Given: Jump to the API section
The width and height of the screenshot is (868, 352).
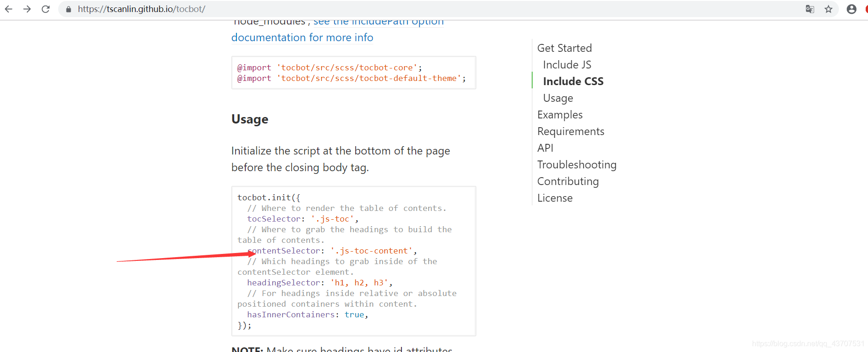Looking at the screenshot, I should click(545, 148).
